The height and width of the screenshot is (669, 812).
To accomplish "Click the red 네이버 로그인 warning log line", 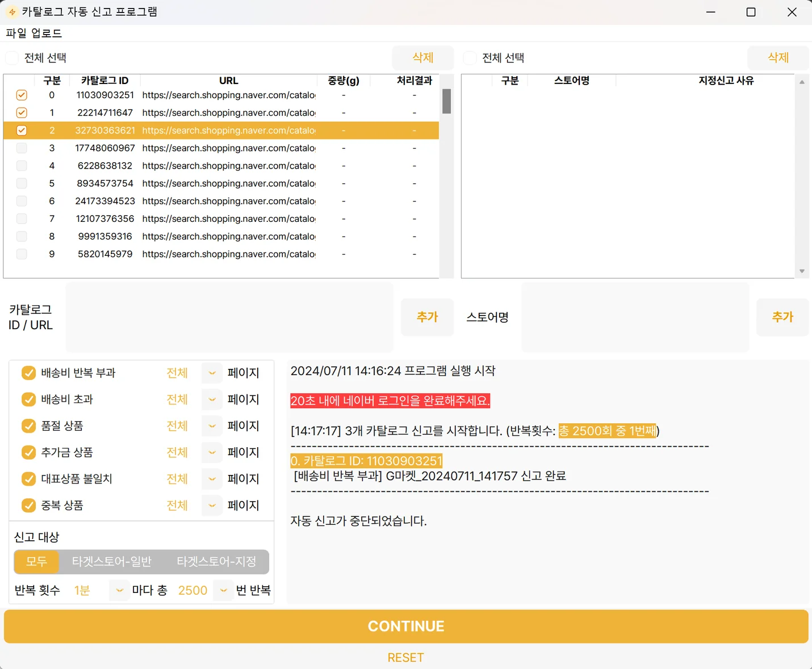I will 390,401.
